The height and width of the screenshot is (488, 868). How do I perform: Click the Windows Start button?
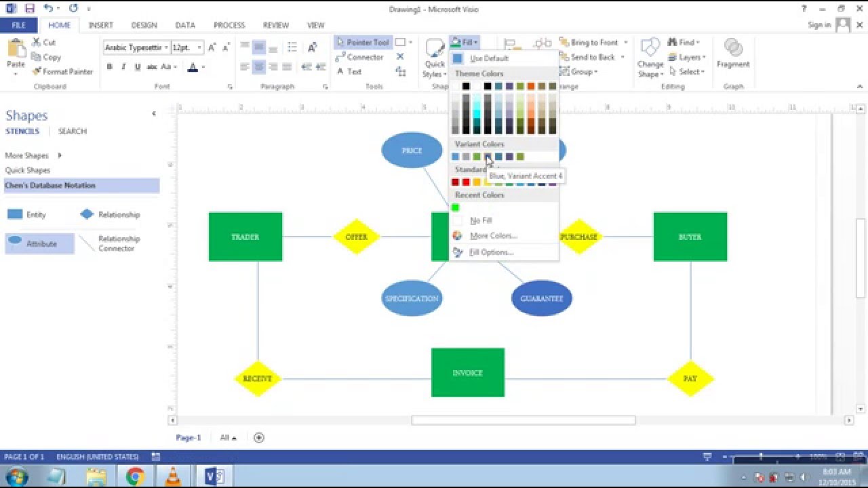[x=16, y=476]
